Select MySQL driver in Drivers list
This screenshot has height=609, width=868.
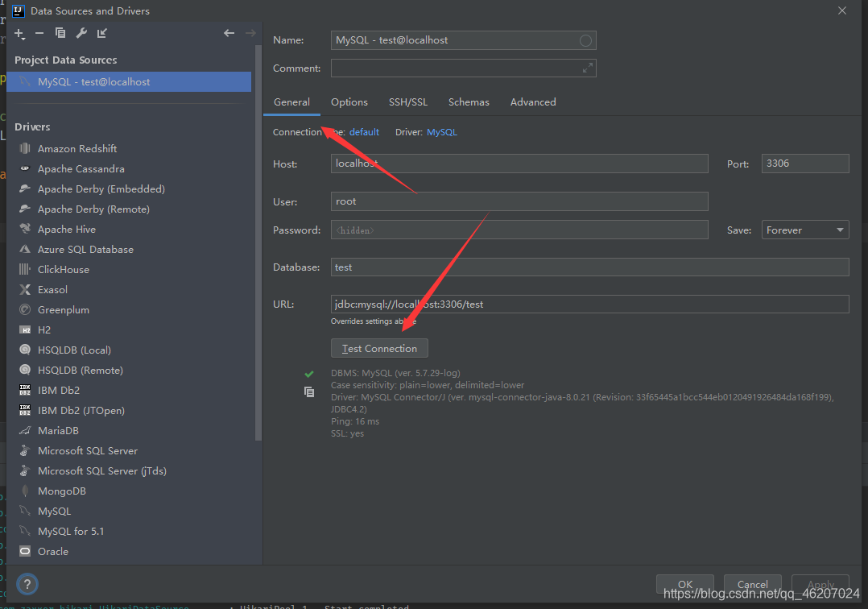tap(54, 511)
